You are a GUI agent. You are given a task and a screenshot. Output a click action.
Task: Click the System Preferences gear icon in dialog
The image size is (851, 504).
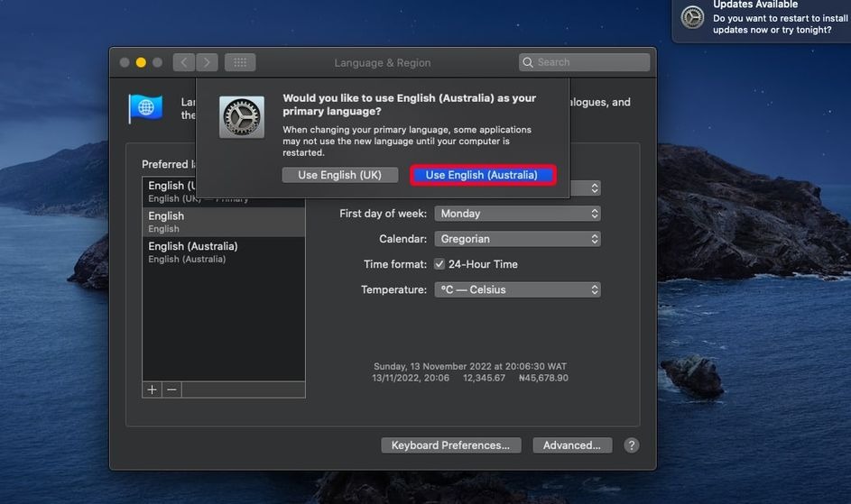(242, 118)
